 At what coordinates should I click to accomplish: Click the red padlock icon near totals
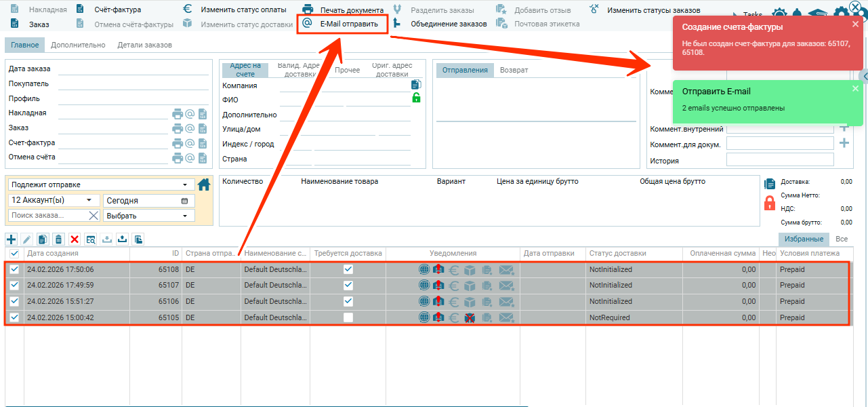769,203
